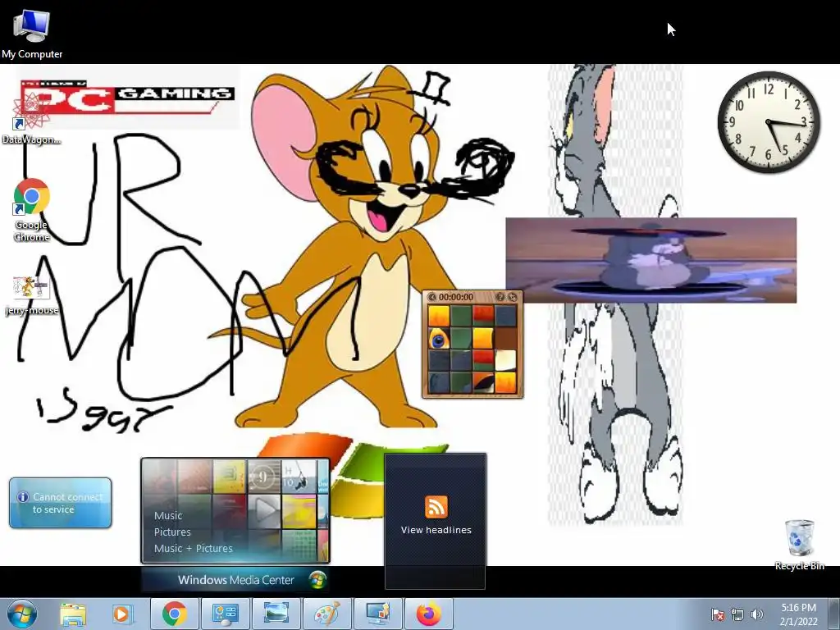Screen dimensions: 840x630
Task: Click the Media Center green Windows orb logo
Action: (317, 580)
